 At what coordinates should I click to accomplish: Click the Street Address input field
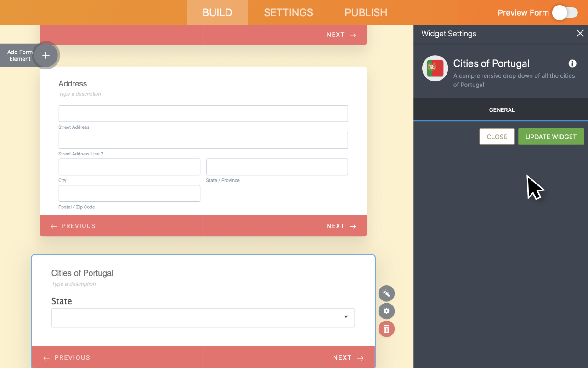click(203, 114)
